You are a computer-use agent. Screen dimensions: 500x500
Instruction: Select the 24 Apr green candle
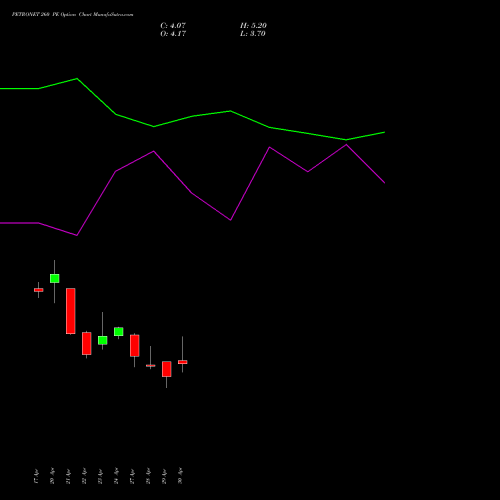(x=119, y=332)
